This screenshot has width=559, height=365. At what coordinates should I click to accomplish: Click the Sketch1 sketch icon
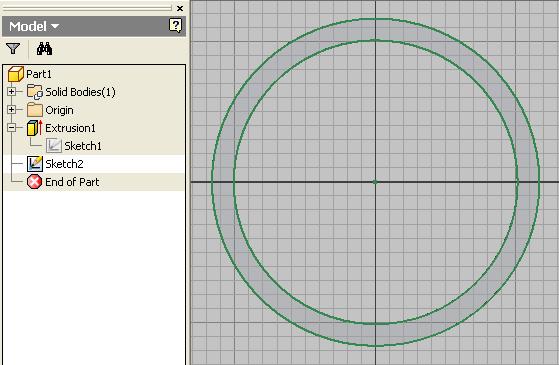pos(54,146)
